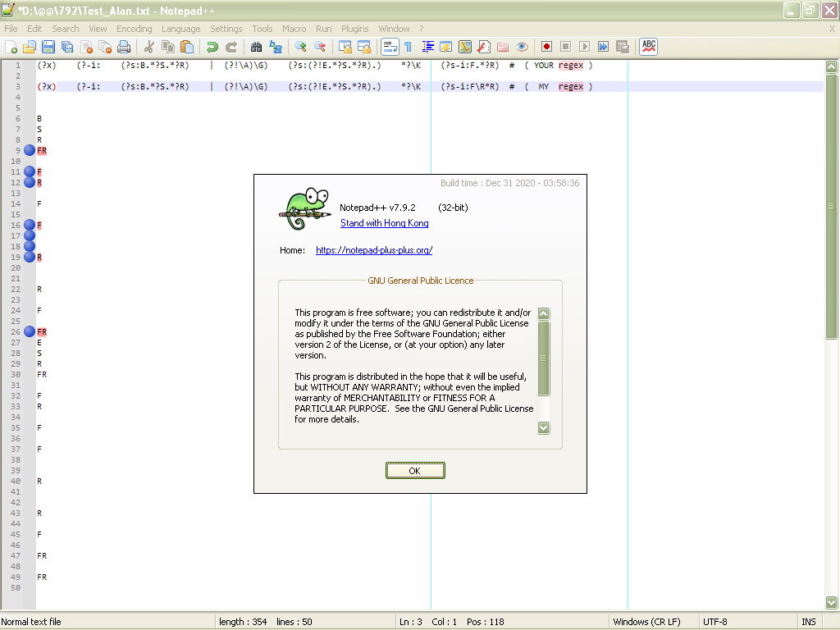Zoom out with the magnifier minus icon
The width and height of the screenshot is (840, 630).
coord(320,47)
